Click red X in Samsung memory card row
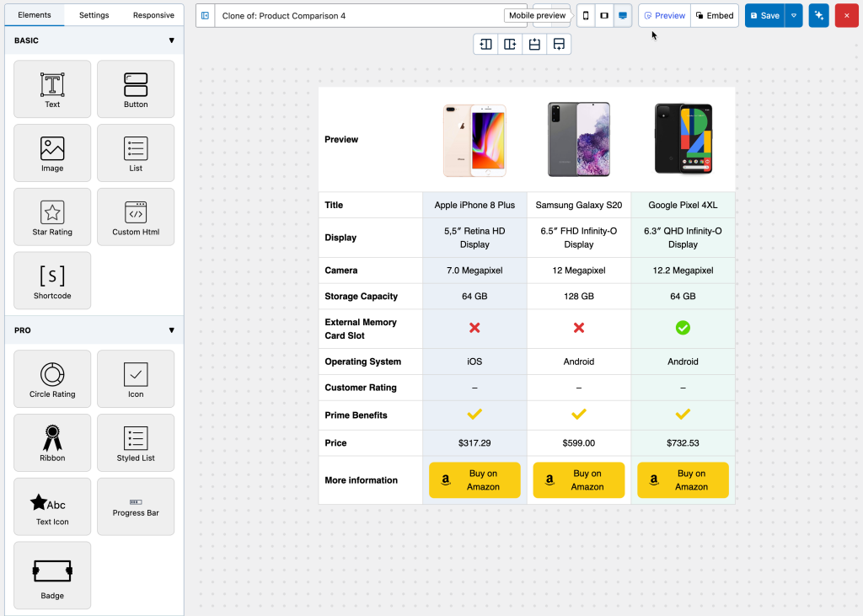This screenshot has height=616, width=863. [578, 328]
